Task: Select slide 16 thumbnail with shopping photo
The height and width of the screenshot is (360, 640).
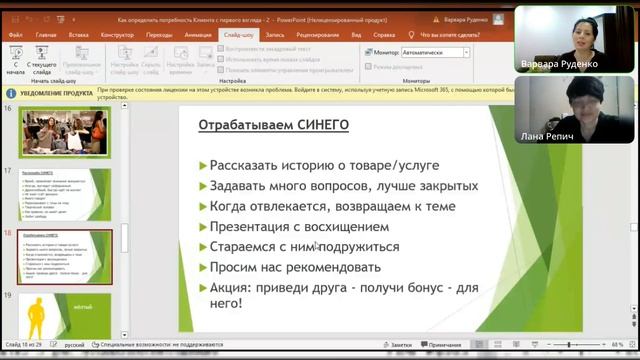Action: click(64, 132)
